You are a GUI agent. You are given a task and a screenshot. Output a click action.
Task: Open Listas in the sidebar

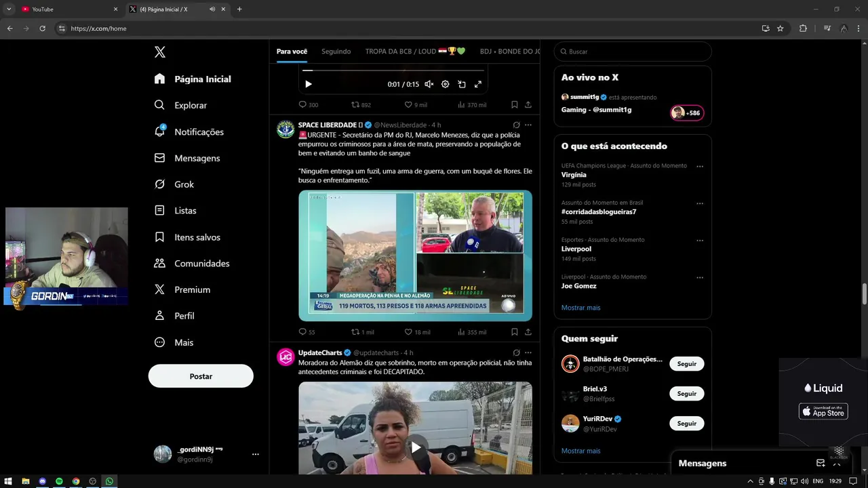pyautogui.click(x=175, y=211)
